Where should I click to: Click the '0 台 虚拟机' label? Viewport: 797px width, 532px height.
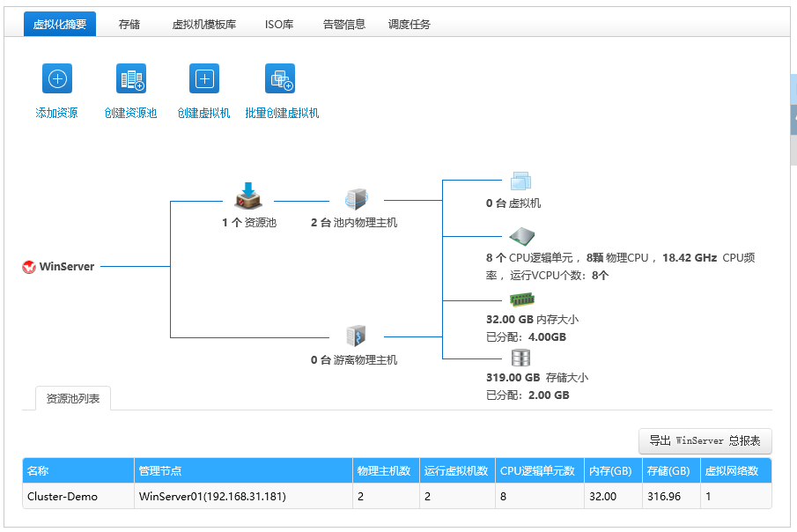click(x=513, y=203)
